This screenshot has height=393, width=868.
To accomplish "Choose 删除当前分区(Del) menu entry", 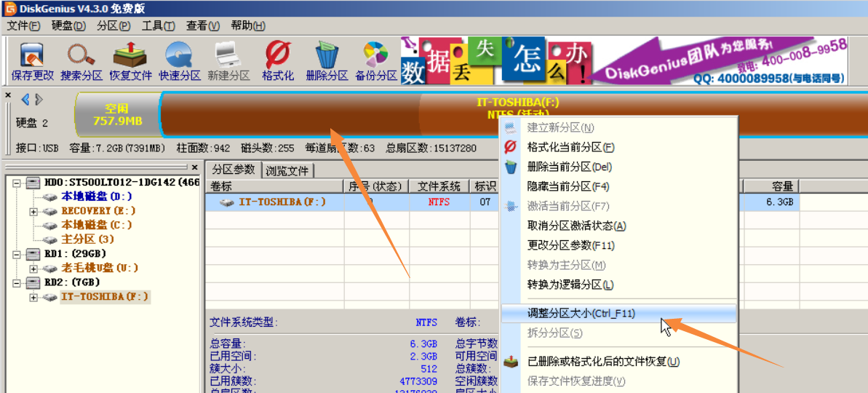I will 618,167.
